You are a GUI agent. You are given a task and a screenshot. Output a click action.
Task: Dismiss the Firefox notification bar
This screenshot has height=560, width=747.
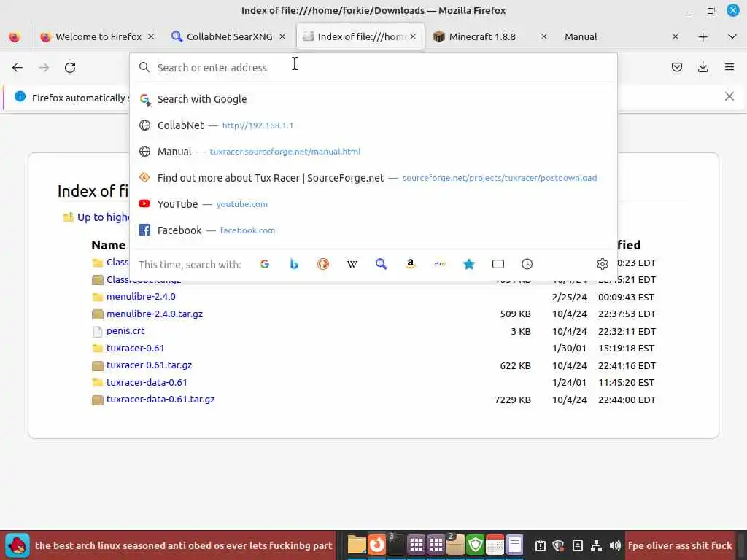[x=729, y=97]
